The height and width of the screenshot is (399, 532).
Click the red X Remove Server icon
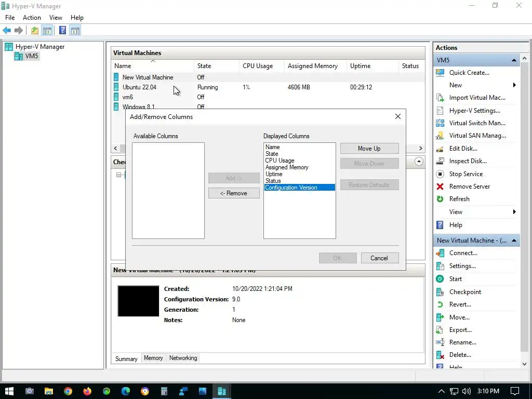click(x=440, y=187)
